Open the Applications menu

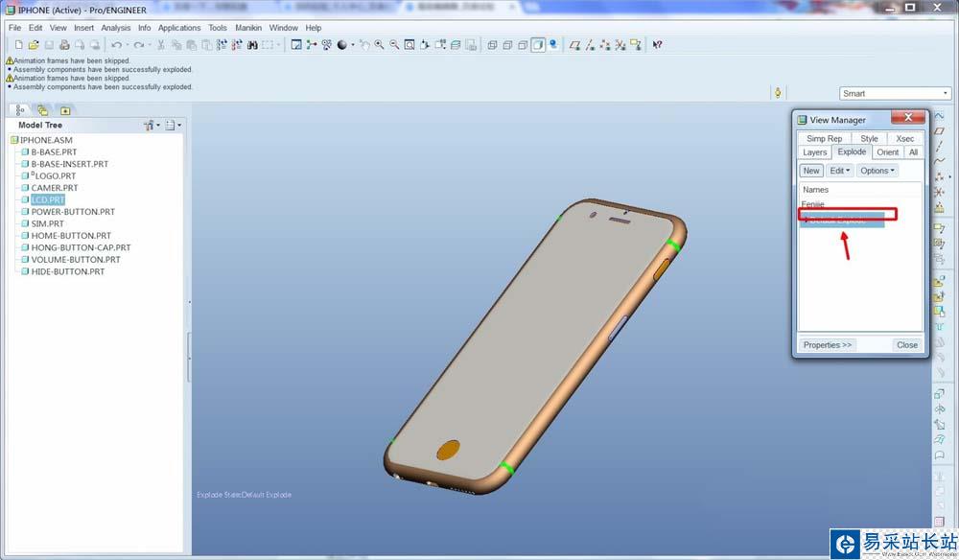179,28
